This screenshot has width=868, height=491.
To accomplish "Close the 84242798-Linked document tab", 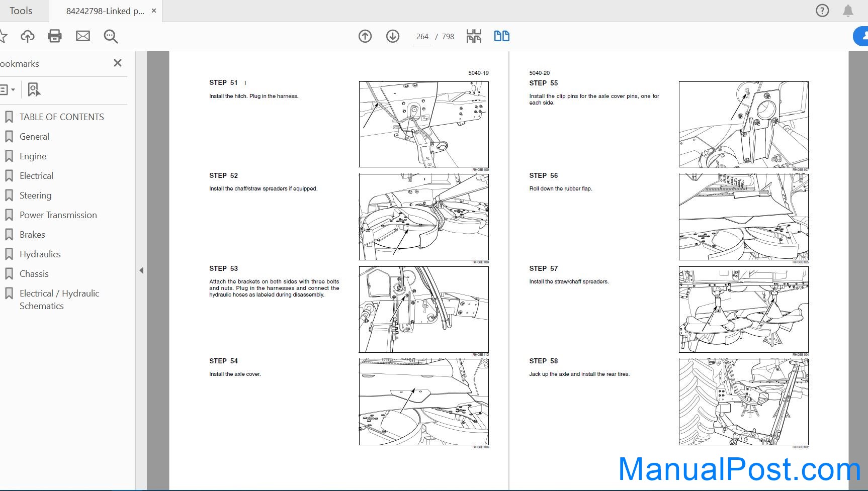I will [x=154, y=11].
